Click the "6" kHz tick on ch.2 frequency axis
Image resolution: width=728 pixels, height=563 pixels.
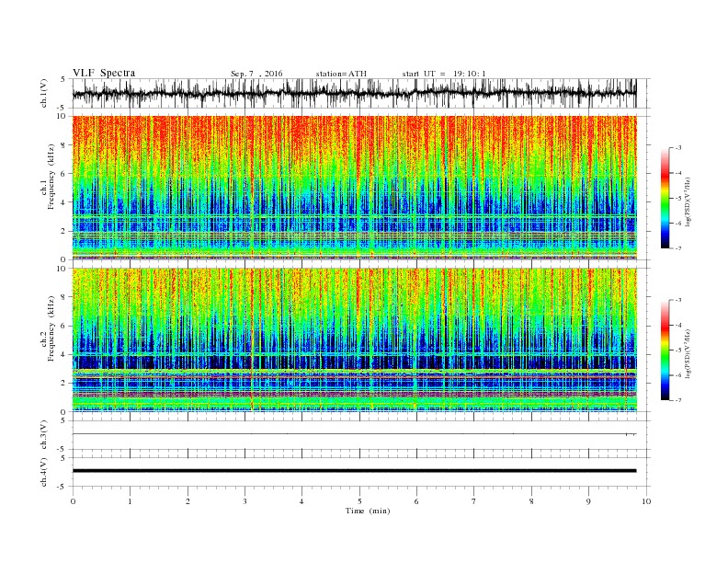[x=64, y=326]
